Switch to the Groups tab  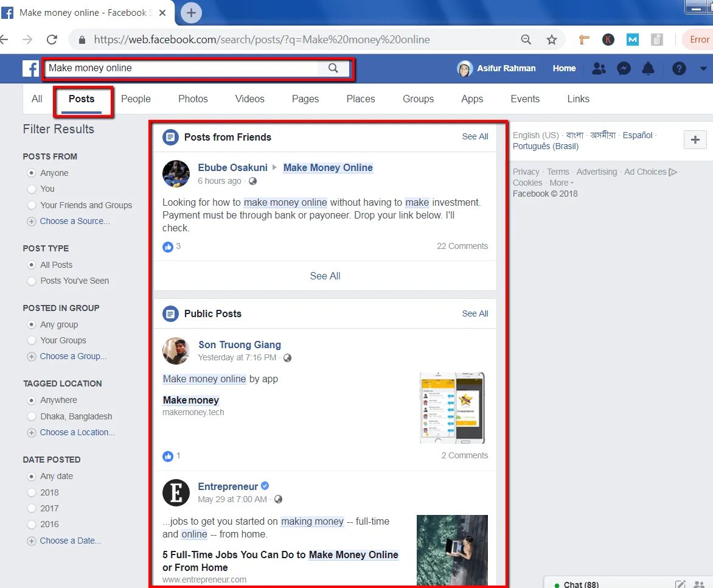pos(418,99)
